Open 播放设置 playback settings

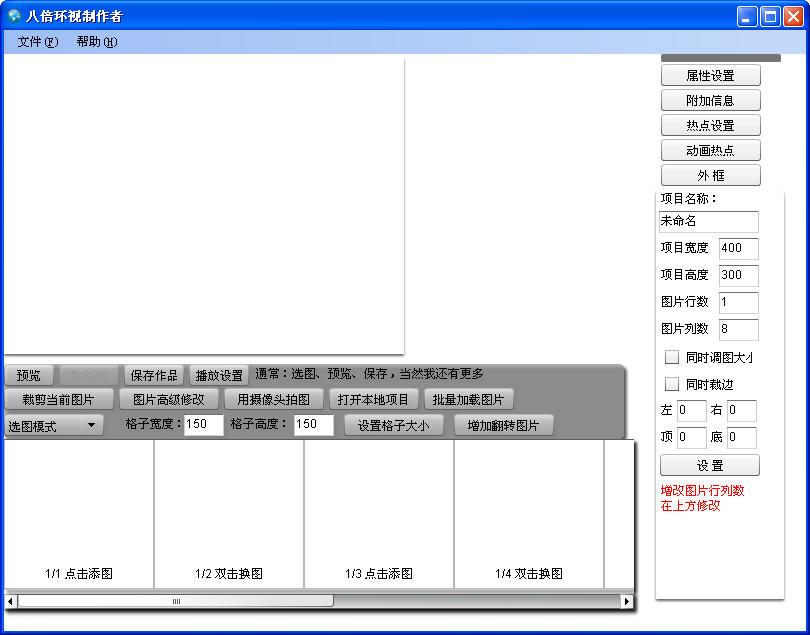(x=218, y=374)
